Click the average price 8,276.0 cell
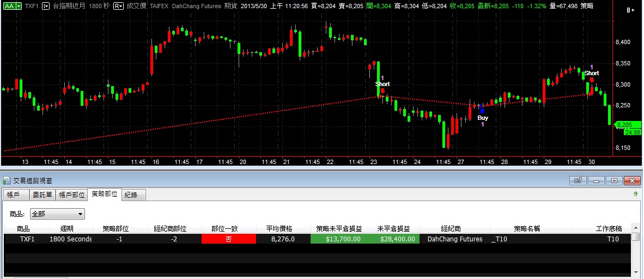This screenshot has height=279, width=644. pyautogui.click(x=283, y=239)
